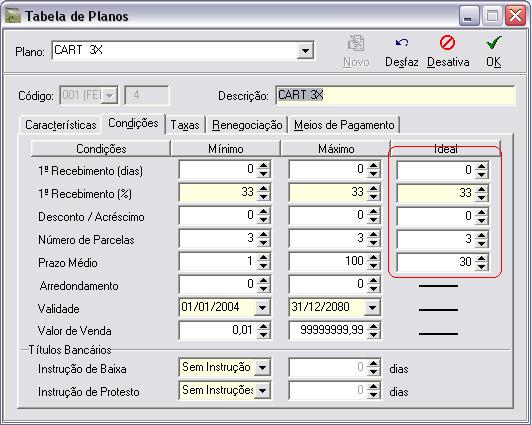
Task: Click the Tabela de Planos title icon
Action: click(13, 16)
